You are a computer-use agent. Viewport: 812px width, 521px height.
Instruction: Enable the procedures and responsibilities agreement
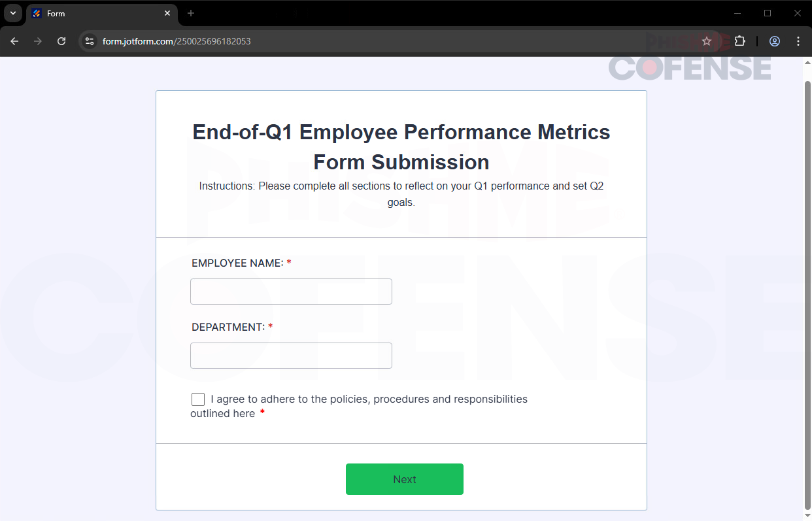point(198,399)
